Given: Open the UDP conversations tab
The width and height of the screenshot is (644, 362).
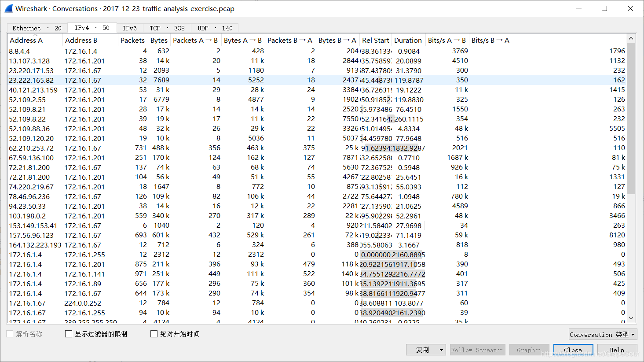Looking at the screenshot, I should (215, 28).
